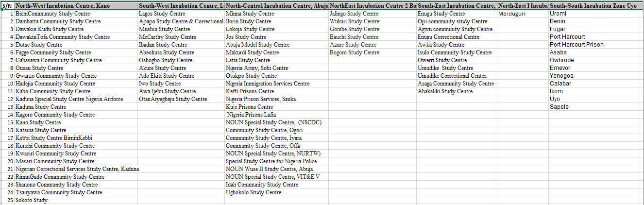This screenshot has height=205, width=644.
Task: Click the 'Asaba' cell
Action: click(593, 52)
